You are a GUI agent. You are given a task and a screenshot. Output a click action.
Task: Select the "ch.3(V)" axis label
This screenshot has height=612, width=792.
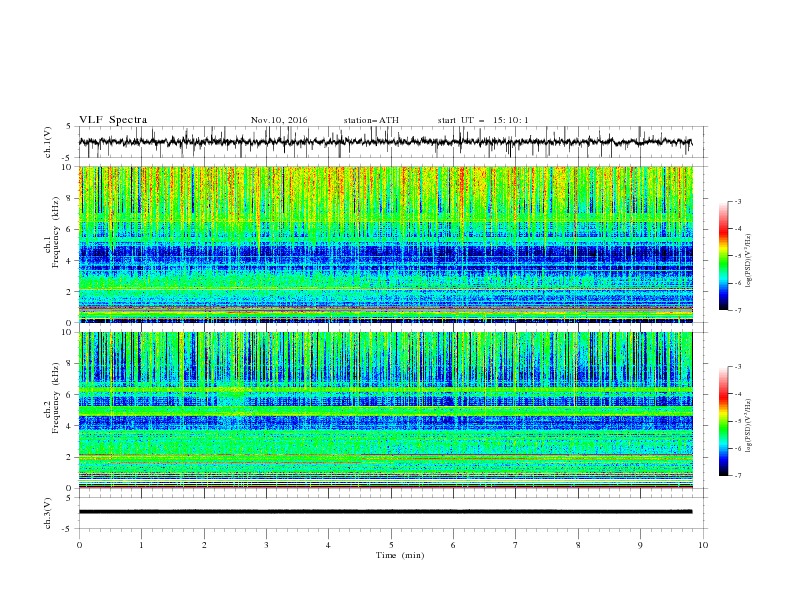48,513
